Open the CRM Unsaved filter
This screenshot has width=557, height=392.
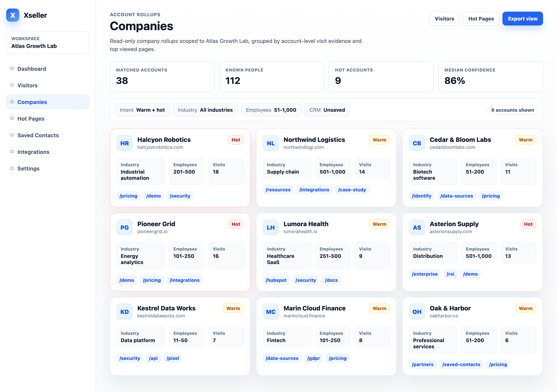(327, 110)
